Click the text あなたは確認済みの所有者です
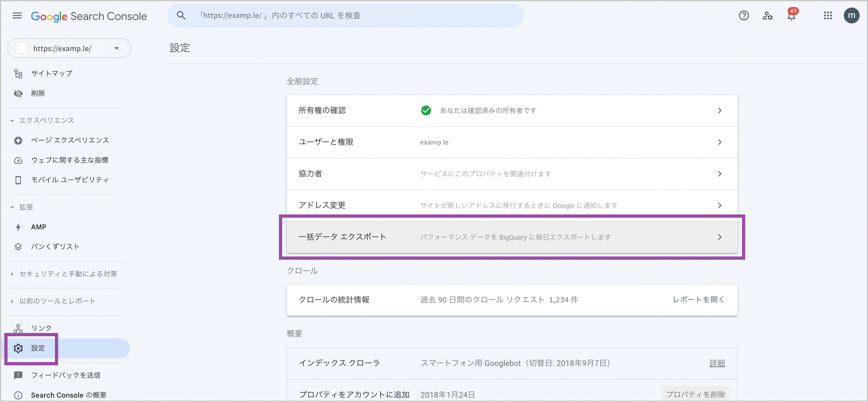The width and height of the screenshot is (868, 402). click(x=488, y=110)
